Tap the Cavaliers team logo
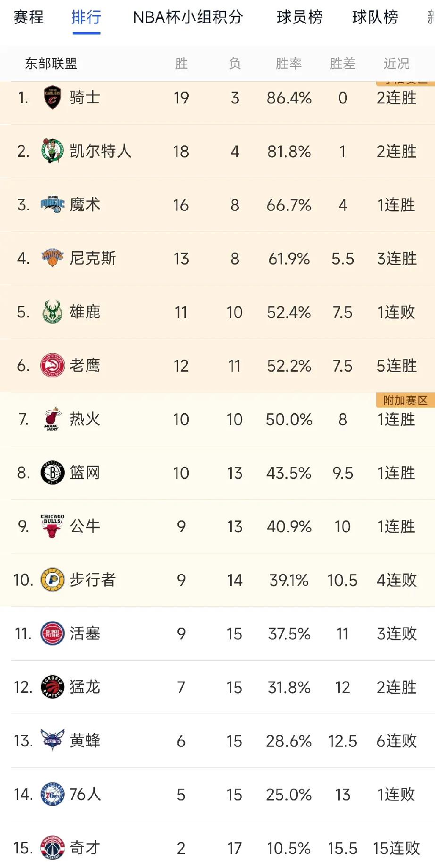This screenshot has width=435, height=868. tap(52, 97)
